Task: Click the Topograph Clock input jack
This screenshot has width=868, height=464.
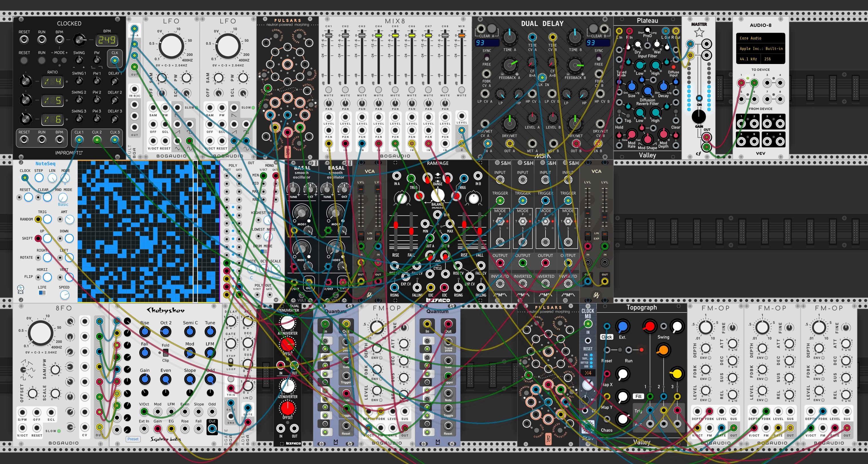Action: (606, 326)
